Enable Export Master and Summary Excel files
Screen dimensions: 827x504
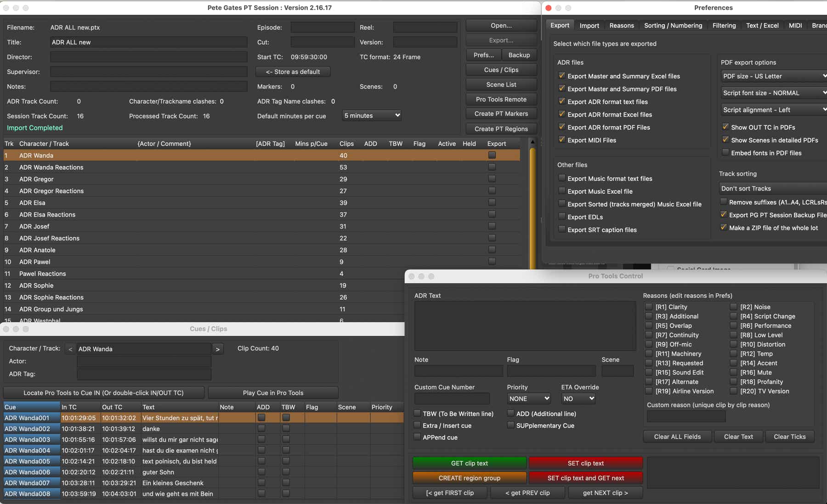(x=561, y=76)
